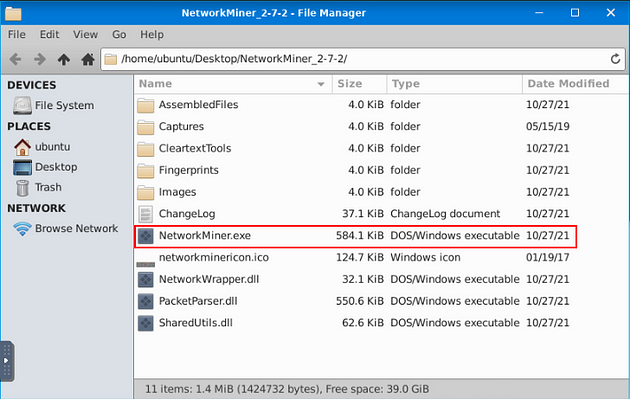Viewport: 630px width, 399px height.
Task: Click the PacketParser.dll file name
Action: click(x=198, y=301)
